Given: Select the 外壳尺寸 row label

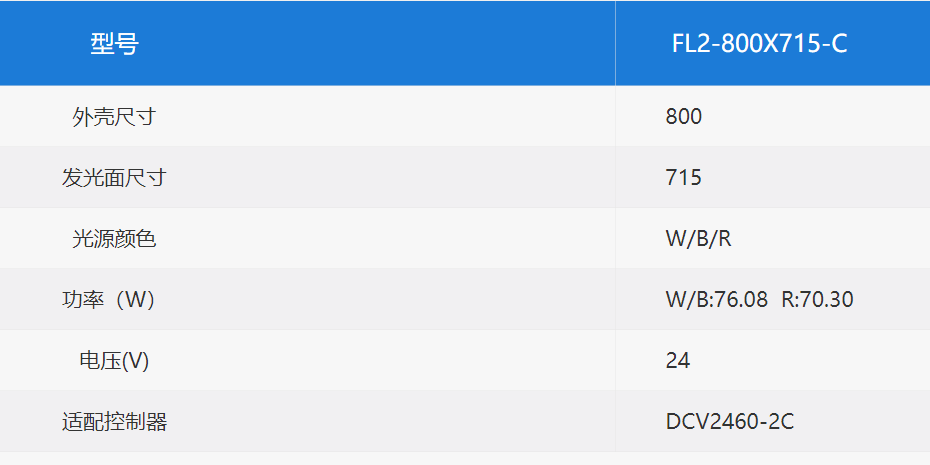Looking at the screenshot, I should click(x=114, y=117).
